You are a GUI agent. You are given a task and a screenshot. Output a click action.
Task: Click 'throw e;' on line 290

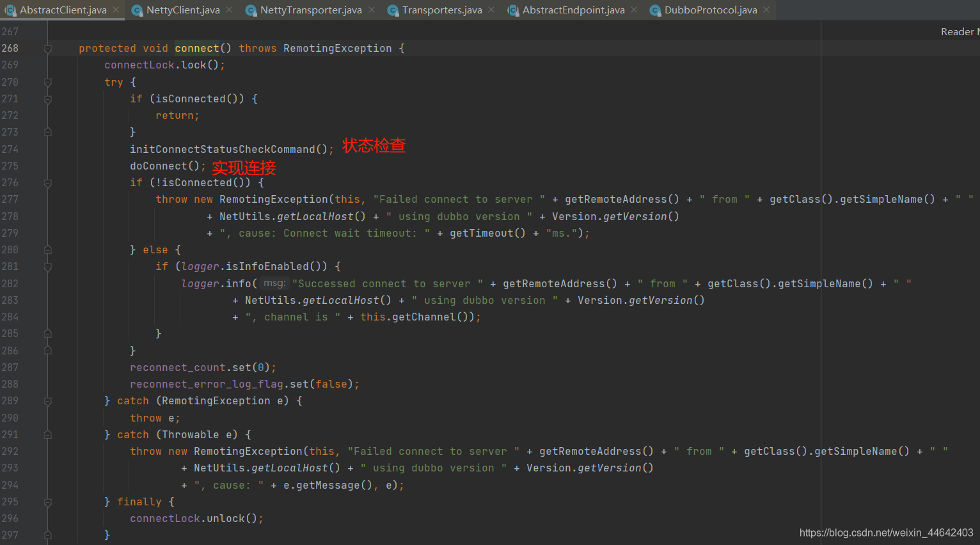(155, 418)
